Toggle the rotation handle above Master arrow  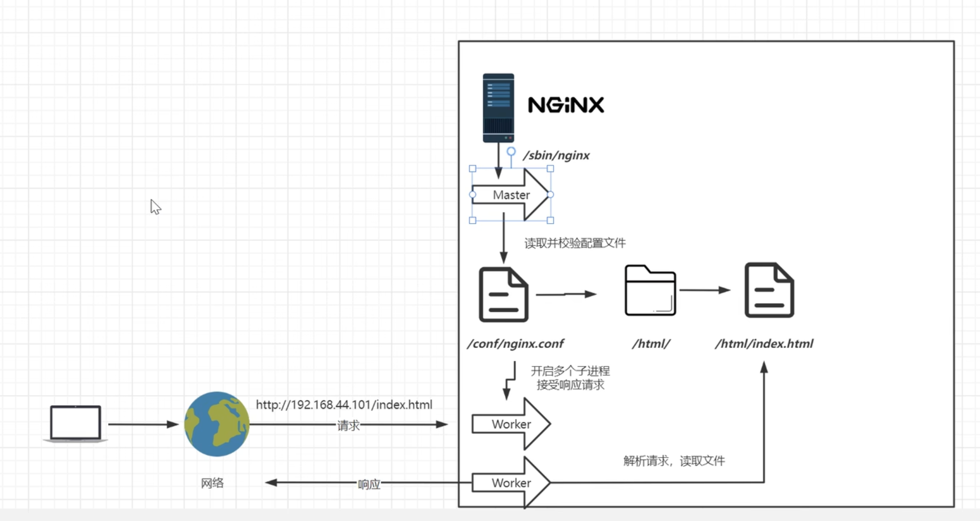coord(510,151)
